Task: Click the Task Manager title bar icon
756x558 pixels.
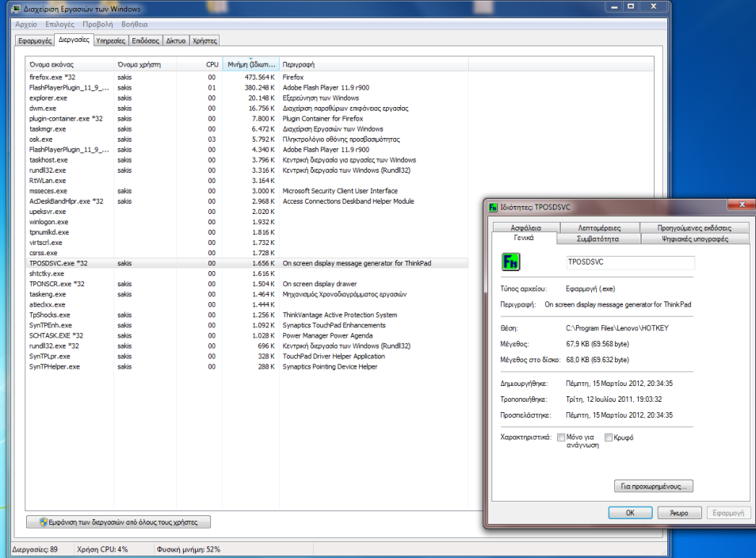Action: [16, 9]
